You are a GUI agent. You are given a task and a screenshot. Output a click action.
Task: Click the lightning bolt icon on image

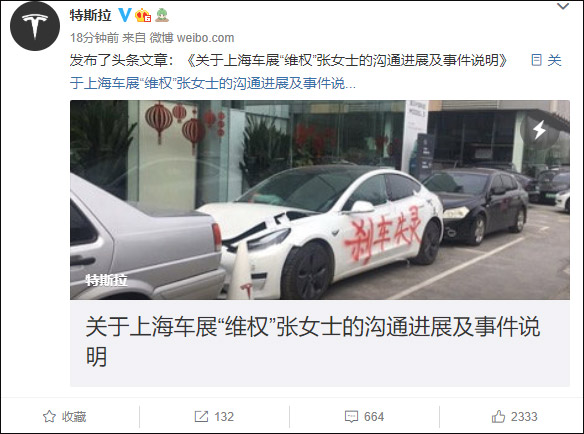point(539,130)
